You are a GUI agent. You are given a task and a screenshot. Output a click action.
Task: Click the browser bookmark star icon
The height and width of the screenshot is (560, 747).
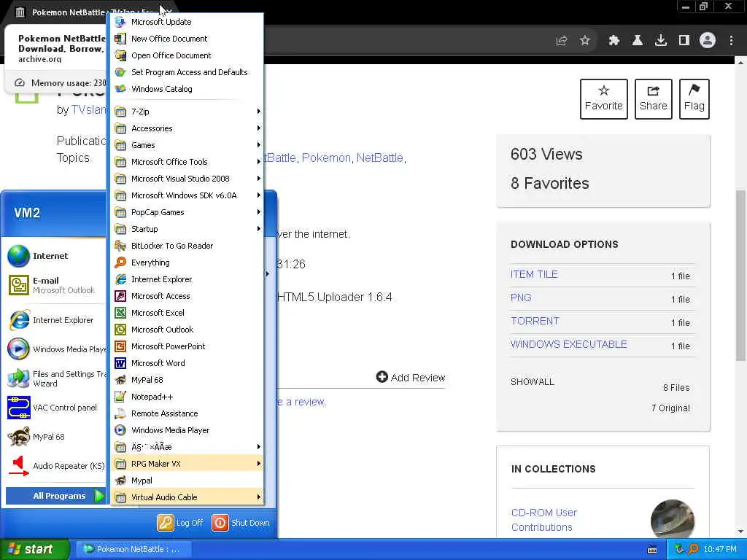(585, 41)
